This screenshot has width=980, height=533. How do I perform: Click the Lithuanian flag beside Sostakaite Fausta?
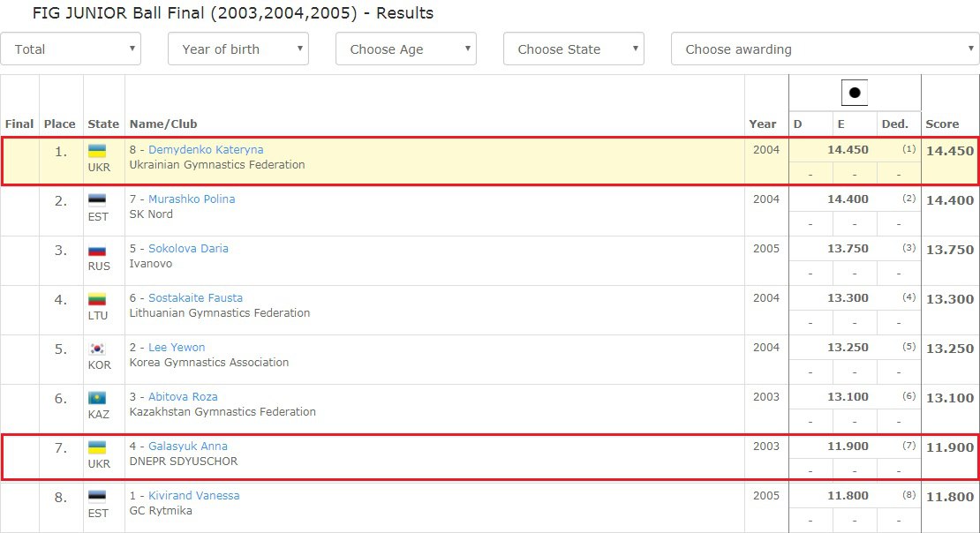[97, 299]
